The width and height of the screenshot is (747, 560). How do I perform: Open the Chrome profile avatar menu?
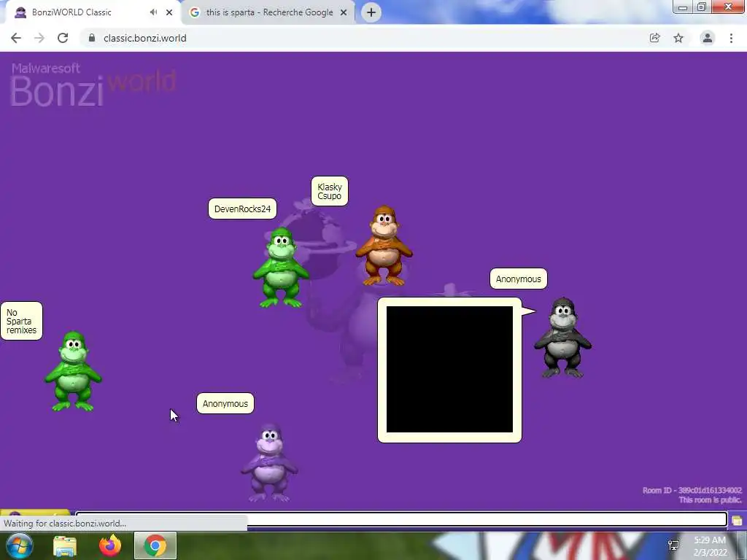pyautogui.click(x=708, y=38)
